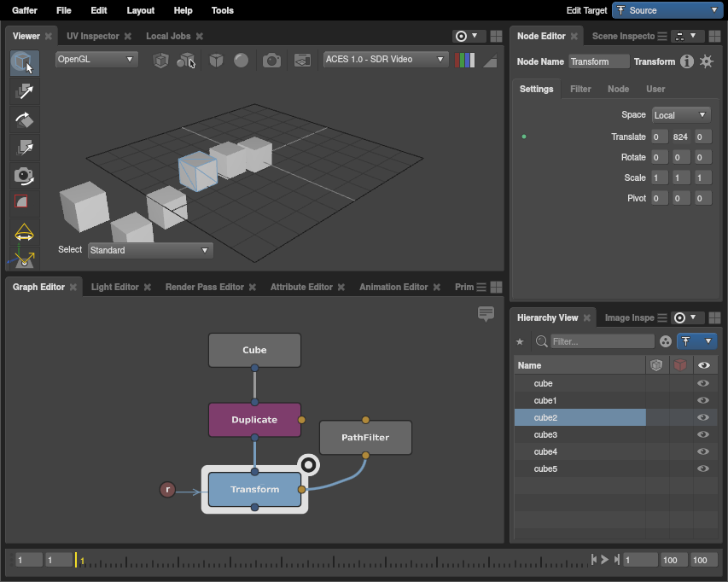
Task: Click the camera snapshot icon in viewer toolbar
Action: tap(271, 60)
